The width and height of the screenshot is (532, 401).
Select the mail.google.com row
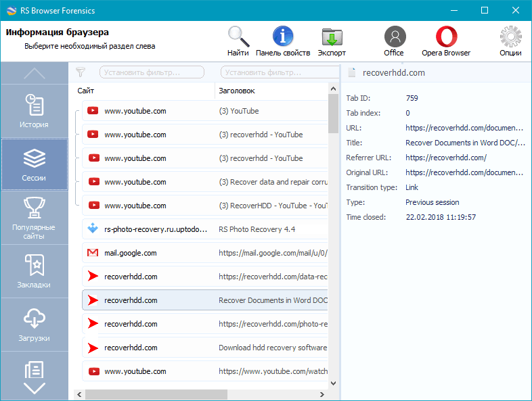point(205,253)
